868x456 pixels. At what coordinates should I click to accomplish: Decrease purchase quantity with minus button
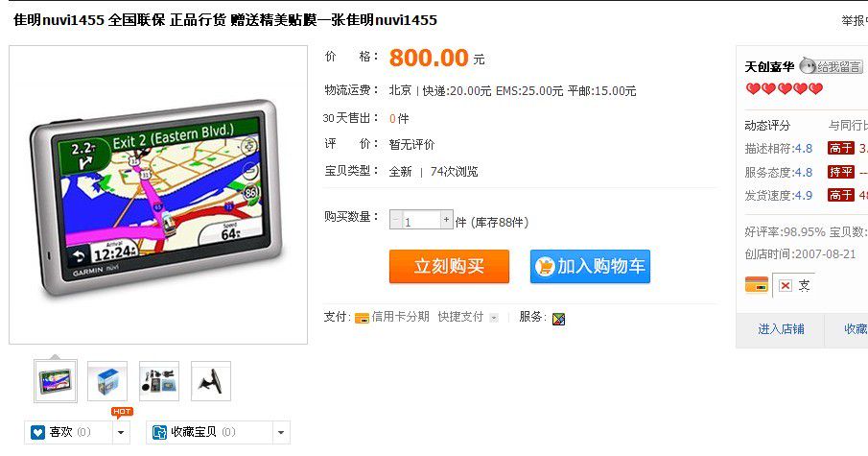click(x=395, y=220)
